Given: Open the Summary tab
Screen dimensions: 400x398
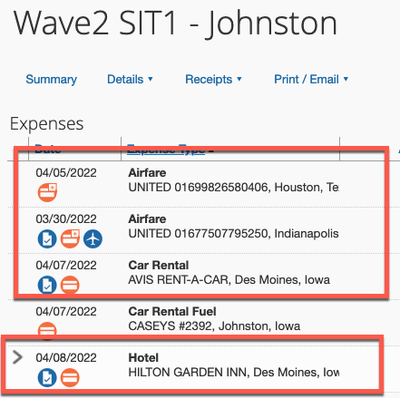Looking at the screenshot, I should click(x=51, y=79).
